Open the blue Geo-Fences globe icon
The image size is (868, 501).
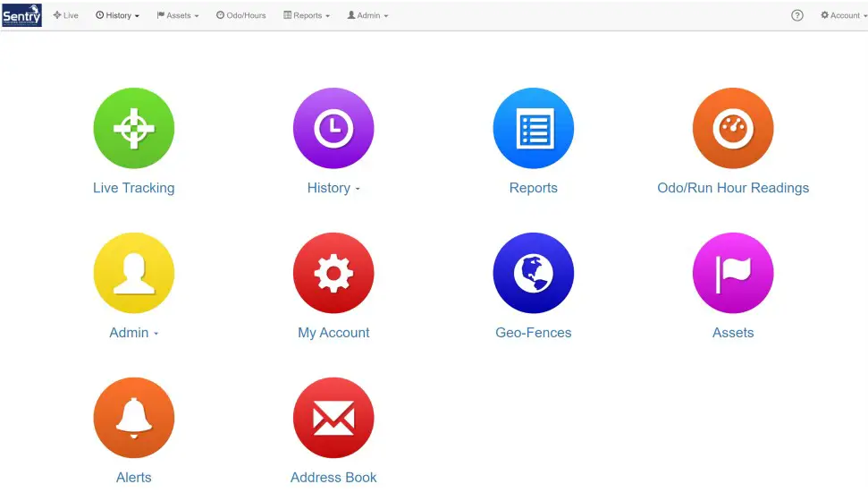pyautogui.click(x=534, y=273)
